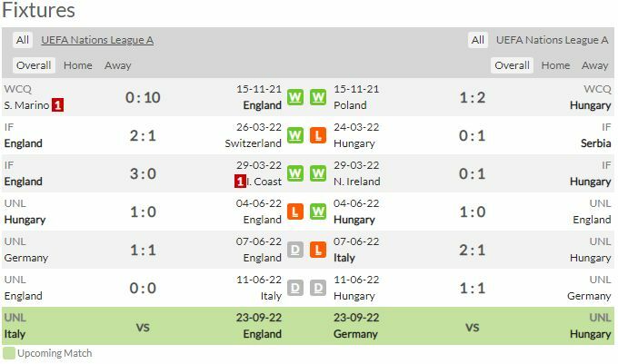Viewport: 618px width, 364px height.
Task: Open the left UEFA Nations League A link
Action: (97, 40)
